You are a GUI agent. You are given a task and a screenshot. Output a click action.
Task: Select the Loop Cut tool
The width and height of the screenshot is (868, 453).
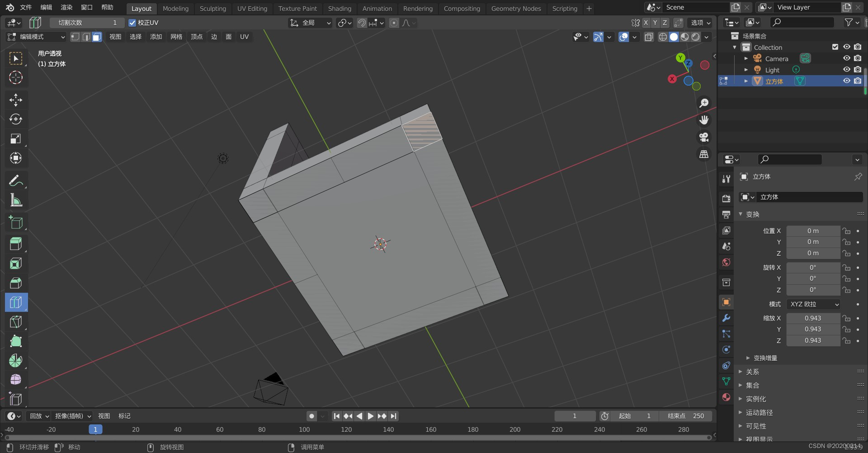16,302
